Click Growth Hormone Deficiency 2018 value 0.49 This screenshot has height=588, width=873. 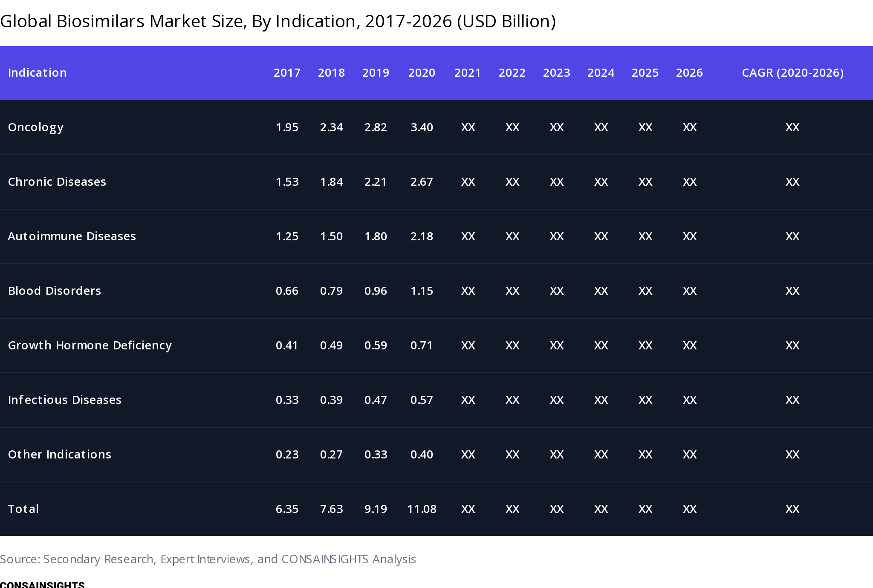[332, 346]
